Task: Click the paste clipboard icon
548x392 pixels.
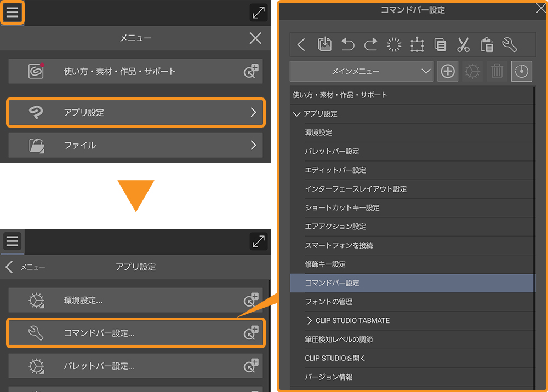Action: (486, 45)
